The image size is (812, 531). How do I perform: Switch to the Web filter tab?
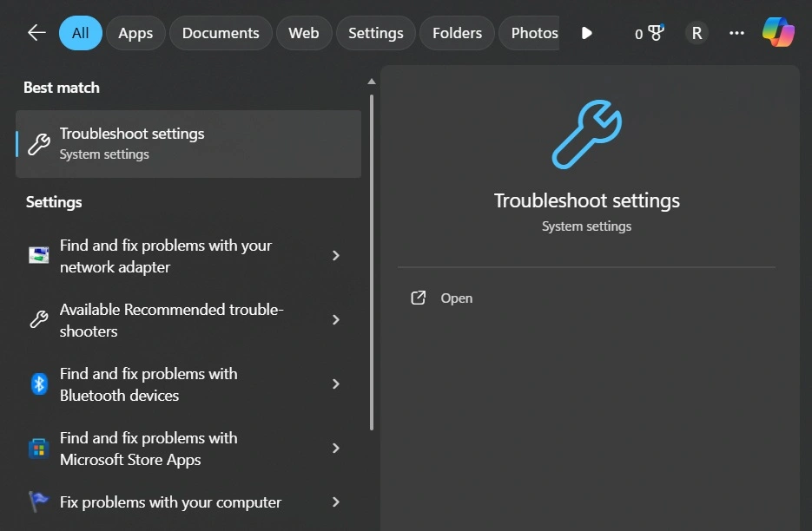tap(303, 33)
